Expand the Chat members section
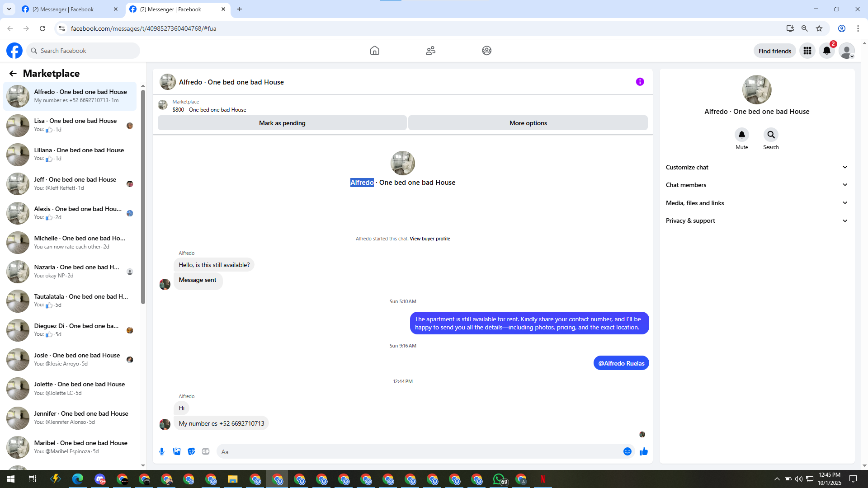Viewport: 868px width, 488px height. 756,185
